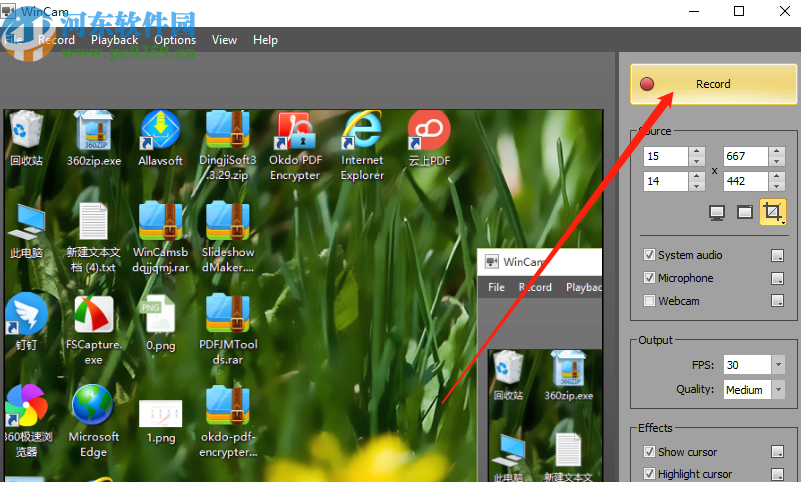
Task: Click the Internet Explorer icon in preview
Action: 362,131
